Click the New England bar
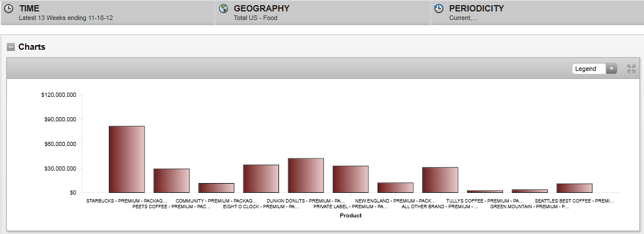The height and width of the screenshot is (234, 644). pos(395,188)
